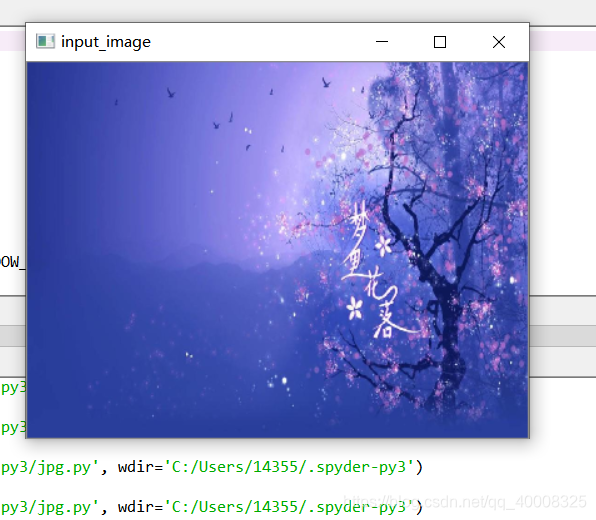
Task: Minimize the input_image window
Action: [382, 41]
